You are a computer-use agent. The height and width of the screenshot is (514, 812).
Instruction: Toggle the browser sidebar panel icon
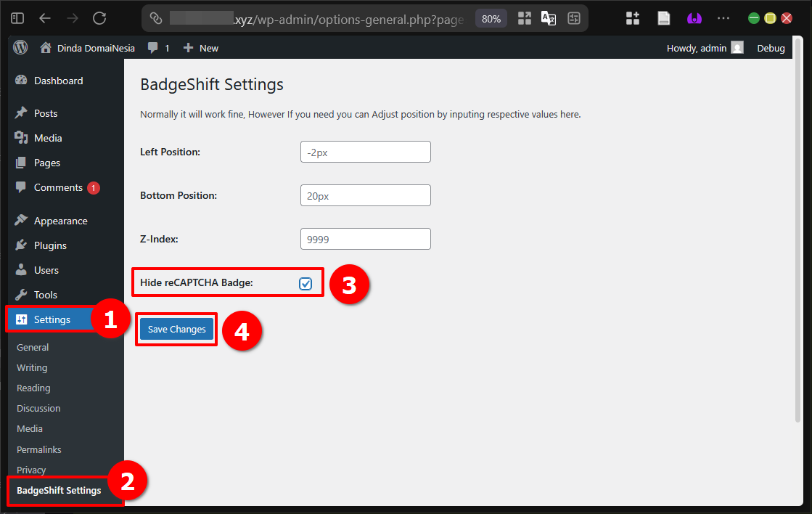[17, 19]
